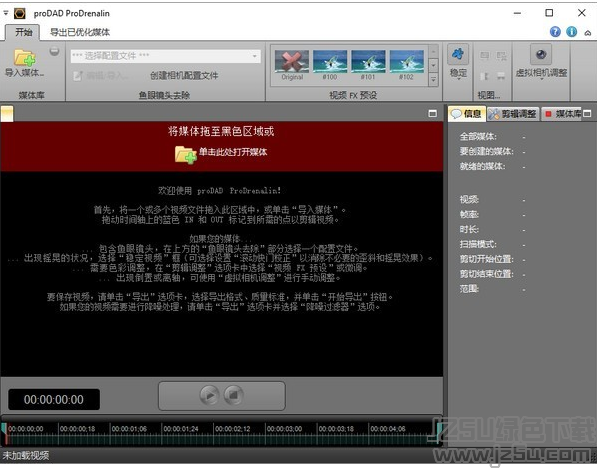Maximize the preview panel with window icon

click(432, 113)
